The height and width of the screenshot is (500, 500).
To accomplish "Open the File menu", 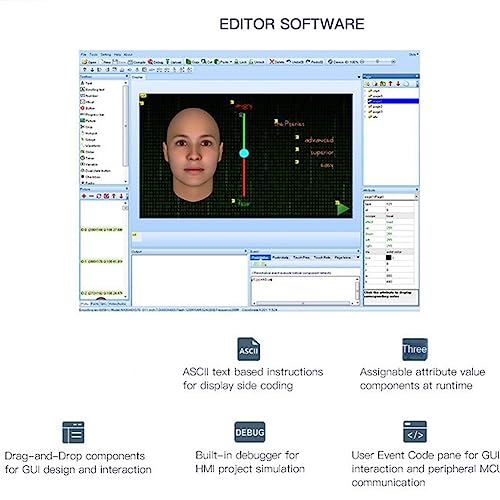I will pos(83,54).
